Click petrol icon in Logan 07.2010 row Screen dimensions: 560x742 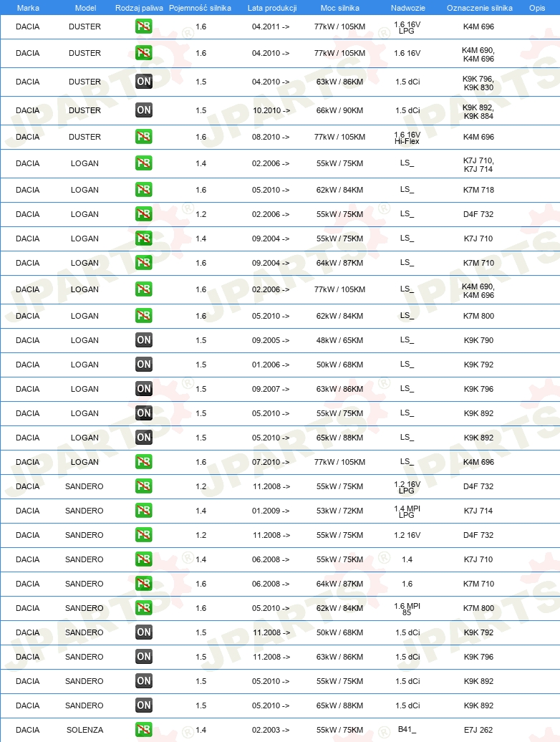tap(144, 462)
